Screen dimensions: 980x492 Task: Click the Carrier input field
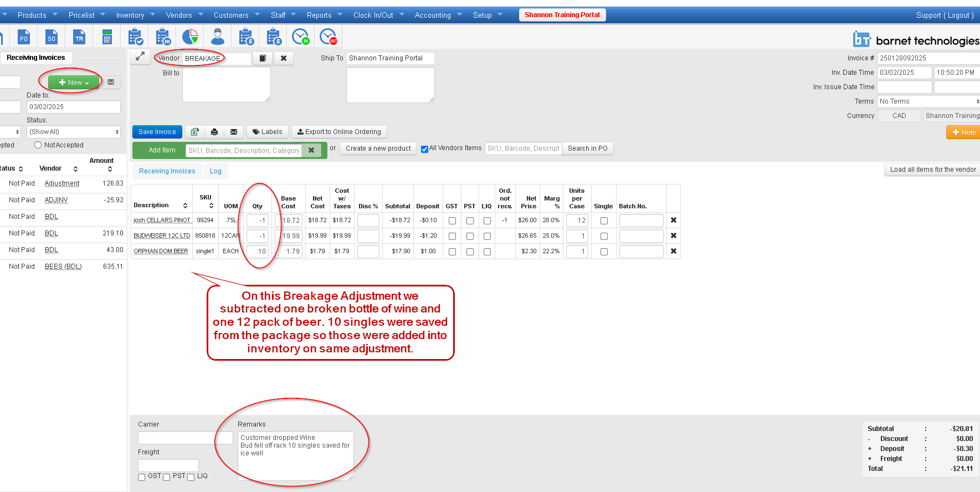point(186,438)
